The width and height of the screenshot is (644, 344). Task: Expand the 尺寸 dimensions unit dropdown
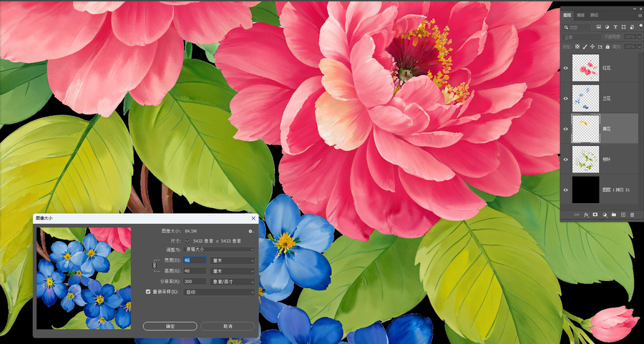(187, 241)
